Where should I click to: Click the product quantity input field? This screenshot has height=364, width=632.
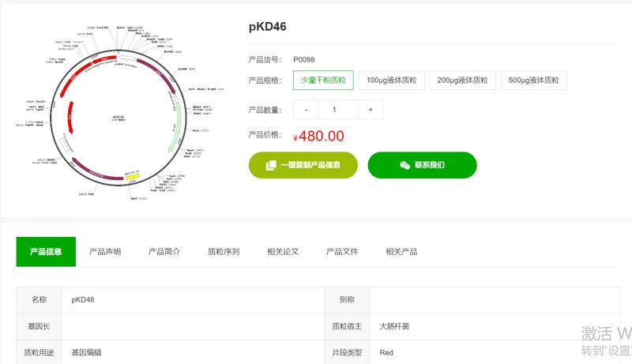point(338,110)
